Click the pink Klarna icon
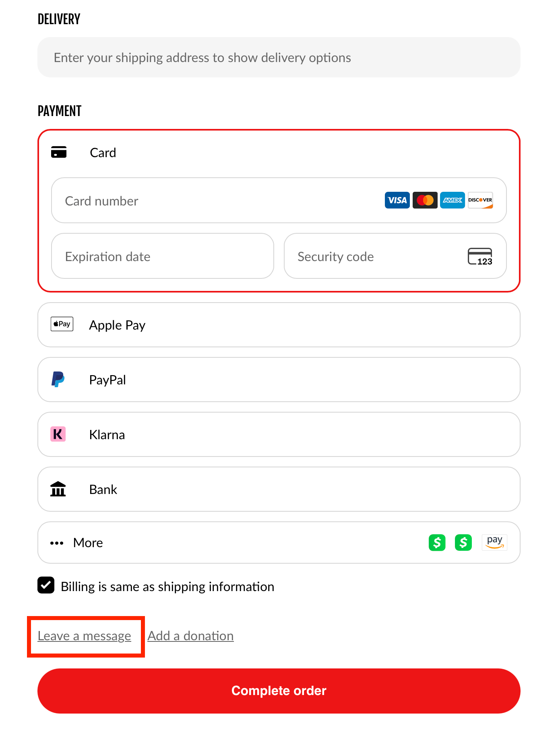Screen dimensions: 560x747 [x=58, y=434]
